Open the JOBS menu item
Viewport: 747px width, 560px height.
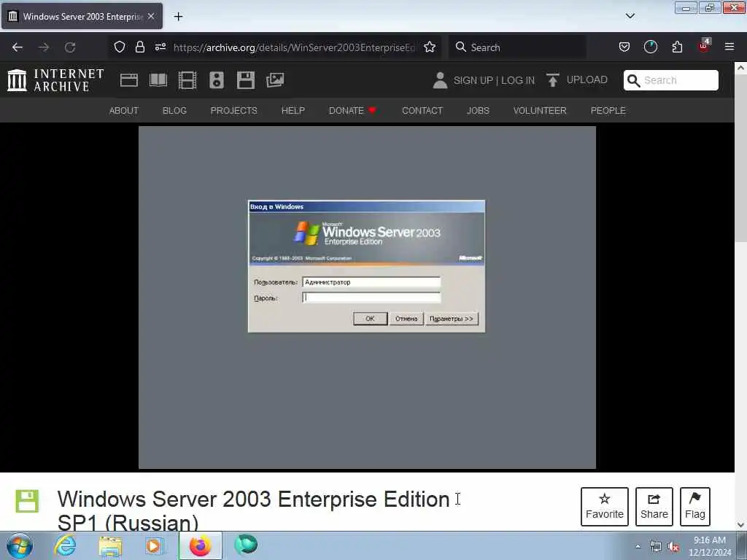tap(478, 111)
